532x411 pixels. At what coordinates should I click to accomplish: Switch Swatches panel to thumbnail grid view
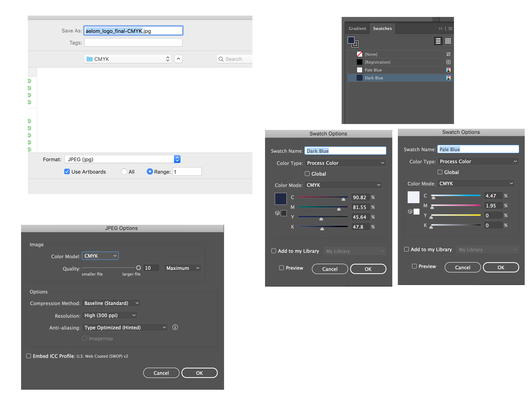[x=448, y=41]
